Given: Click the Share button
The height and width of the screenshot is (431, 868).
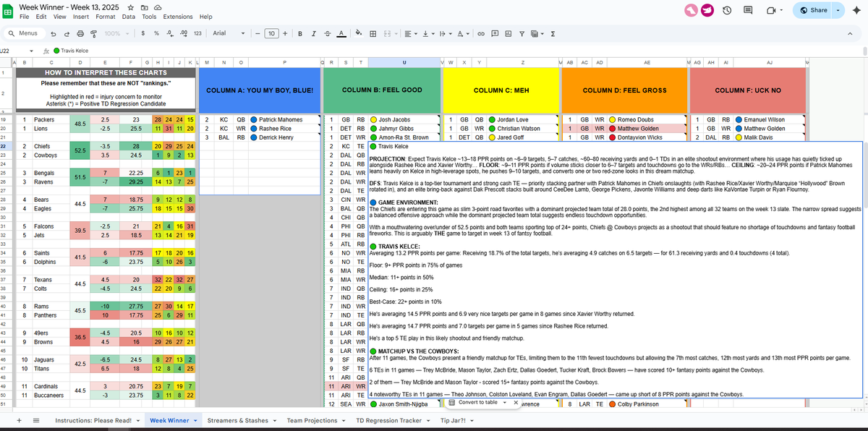Looking at the screenshot, I should point(812,10).
